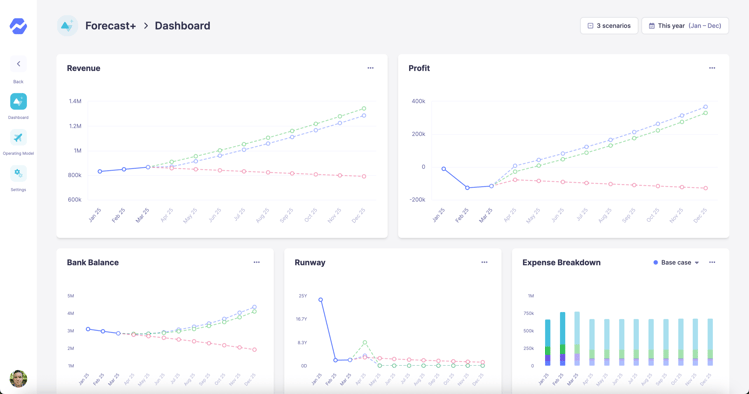Click the Jan 25 point on Runway chart

[321, 300]
